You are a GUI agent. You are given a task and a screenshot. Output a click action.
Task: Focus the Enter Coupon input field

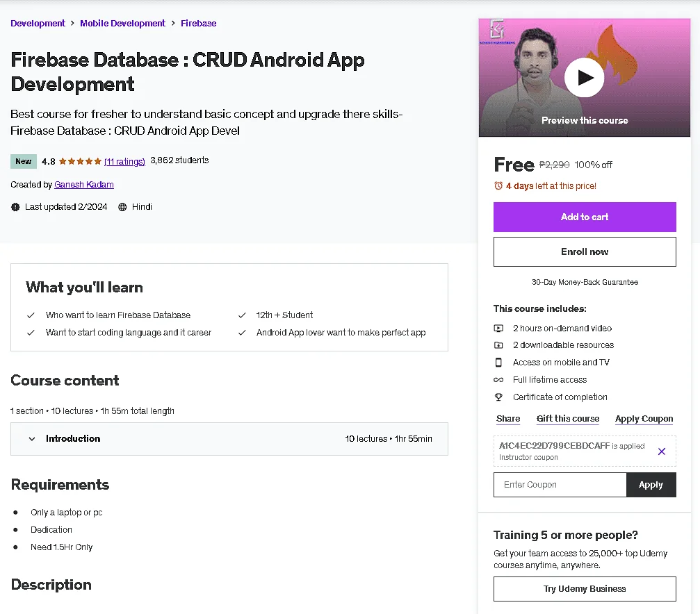[560, 485]
